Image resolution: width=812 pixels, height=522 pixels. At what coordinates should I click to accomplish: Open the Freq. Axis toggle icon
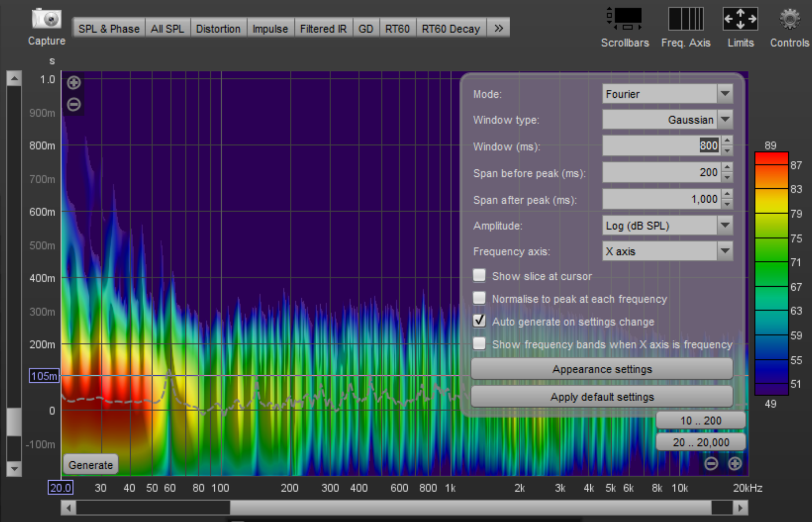685,19
